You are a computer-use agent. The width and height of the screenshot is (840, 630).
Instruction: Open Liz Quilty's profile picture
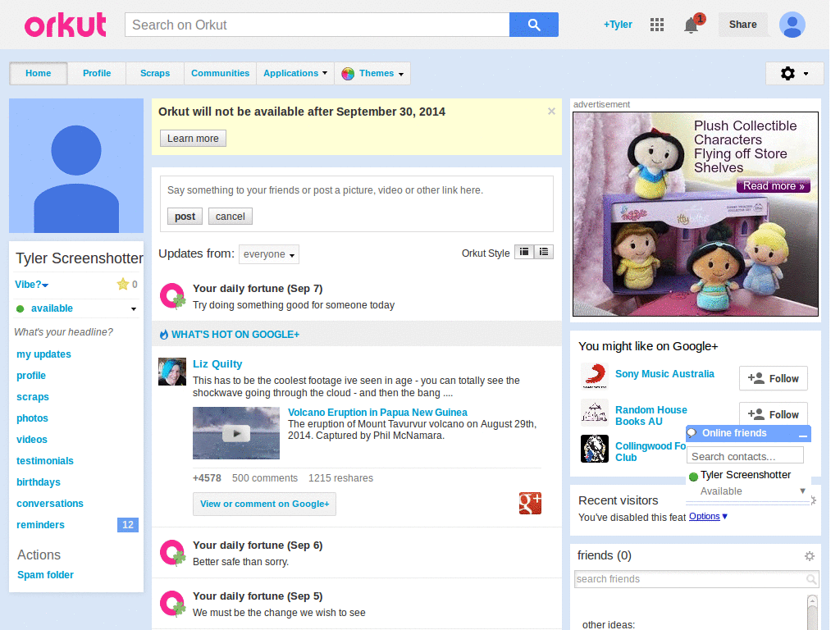(x=172, y=372)
